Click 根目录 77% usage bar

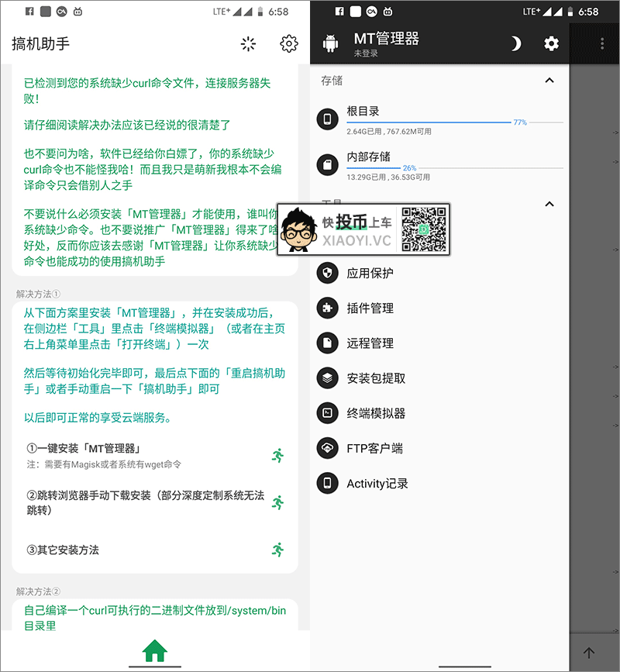(x=455, y=122)
